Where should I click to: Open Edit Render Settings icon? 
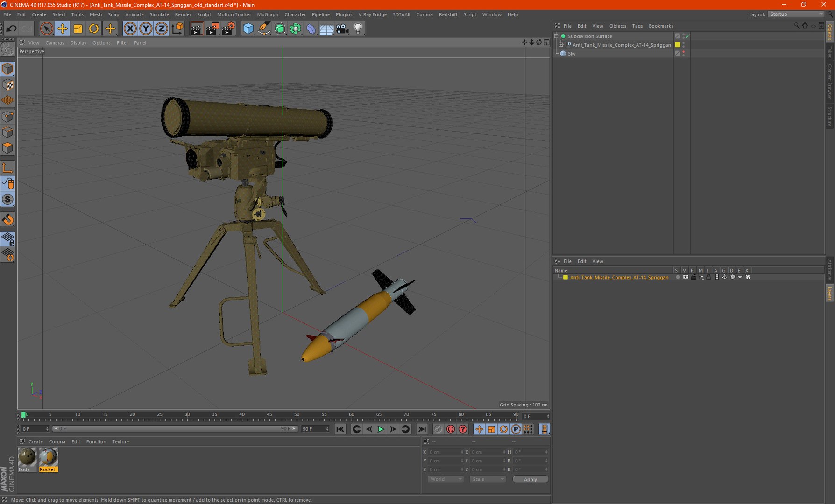point(228,28)
